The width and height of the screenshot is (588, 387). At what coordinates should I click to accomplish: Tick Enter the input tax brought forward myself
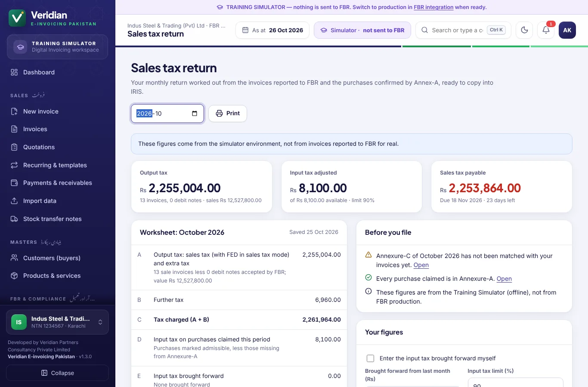(x=370, y=358)
